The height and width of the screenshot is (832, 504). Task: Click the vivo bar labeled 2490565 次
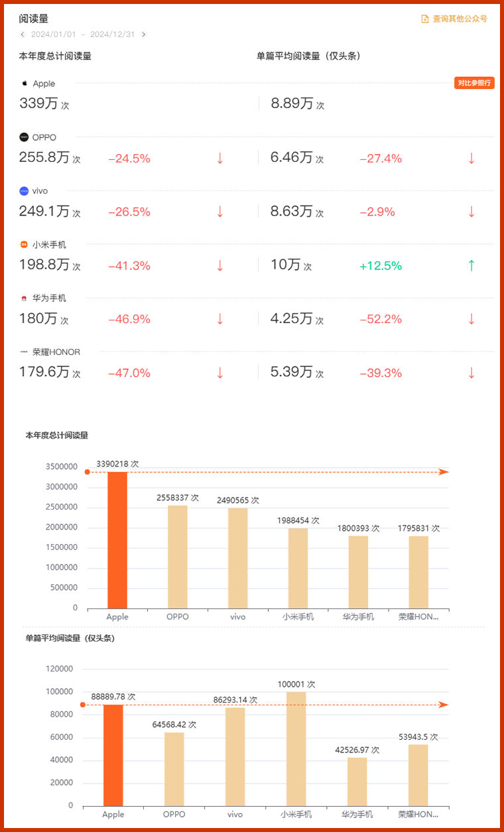tap(238, 558)
